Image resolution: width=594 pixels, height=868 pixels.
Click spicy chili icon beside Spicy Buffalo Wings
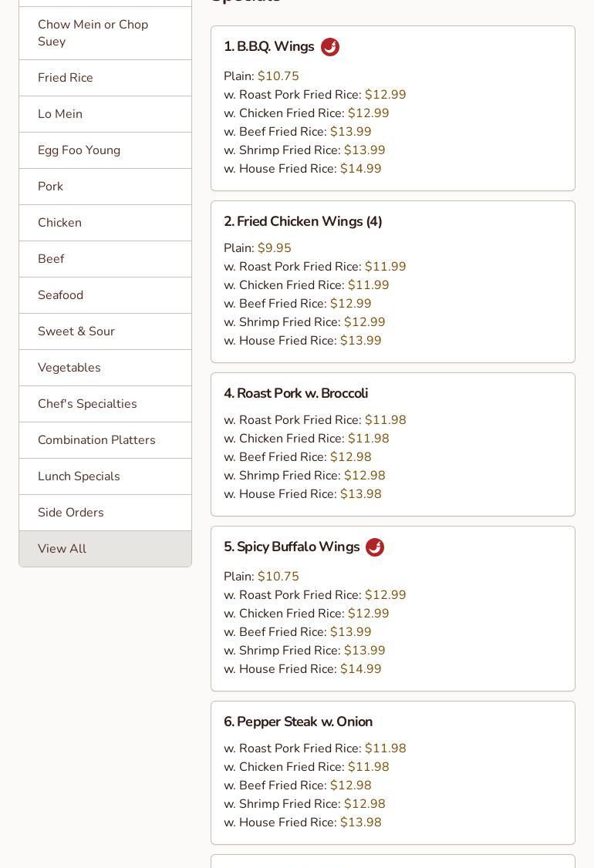point(375,547)
